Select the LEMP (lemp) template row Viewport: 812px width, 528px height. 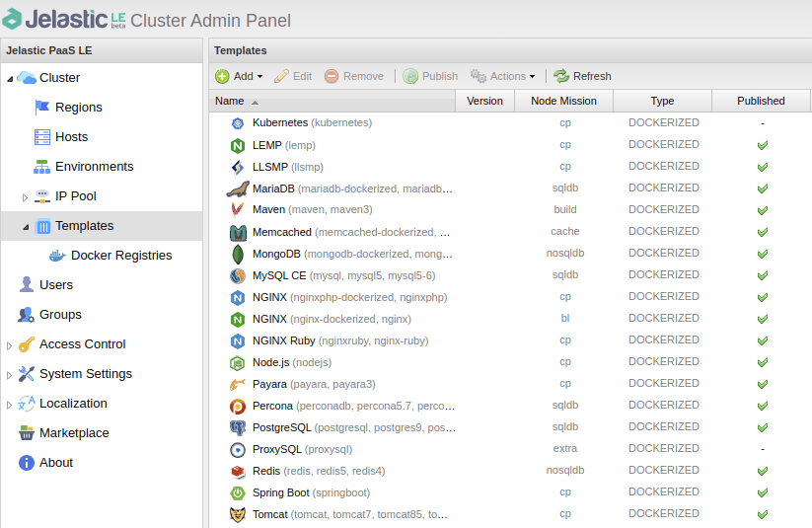(510, 145)
